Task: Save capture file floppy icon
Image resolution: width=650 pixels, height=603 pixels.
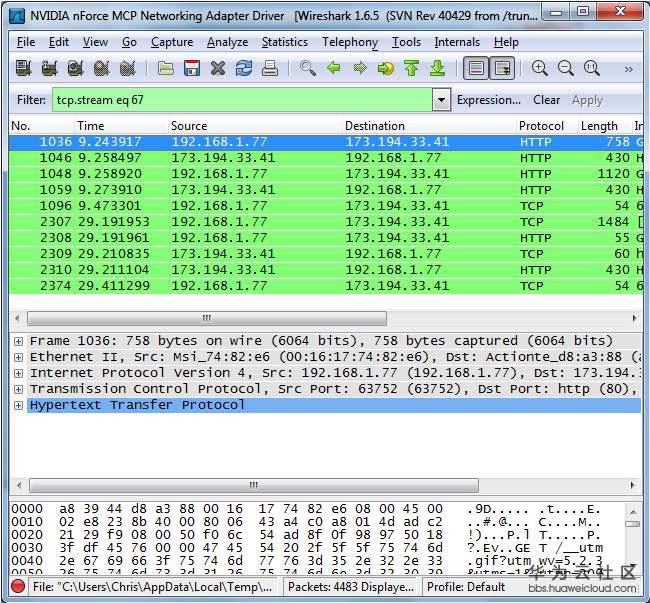Action: click(x=192, y=68)
